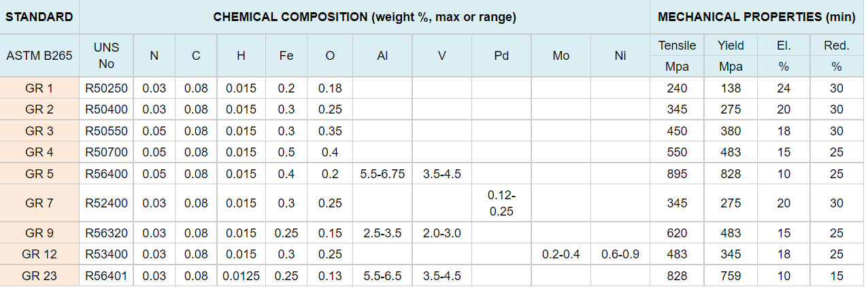Click the GR 23 row label
The image size is (868, 289).
[39, 276]
